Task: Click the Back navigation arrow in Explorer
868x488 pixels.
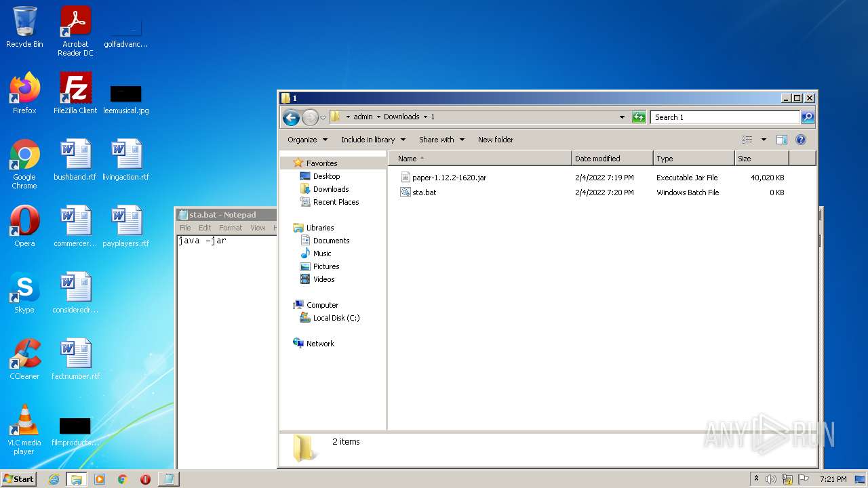Action: point(291,117)
